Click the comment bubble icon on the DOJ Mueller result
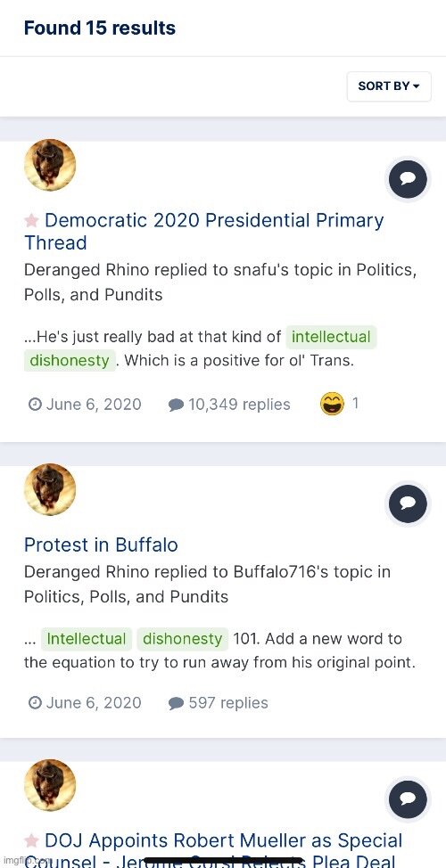The image size is (446, 868). (x=408, y=799)
